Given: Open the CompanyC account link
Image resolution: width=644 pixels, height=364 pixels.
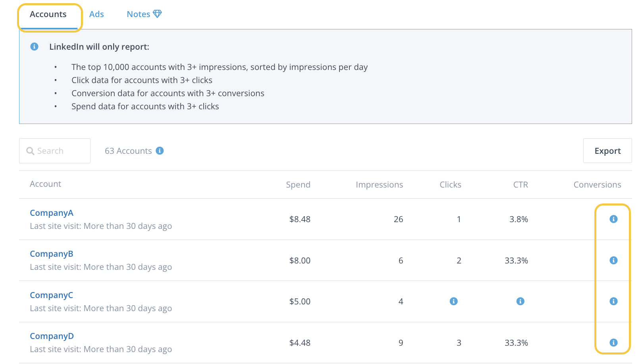Looking at the screenshot, I should [52, 295].
